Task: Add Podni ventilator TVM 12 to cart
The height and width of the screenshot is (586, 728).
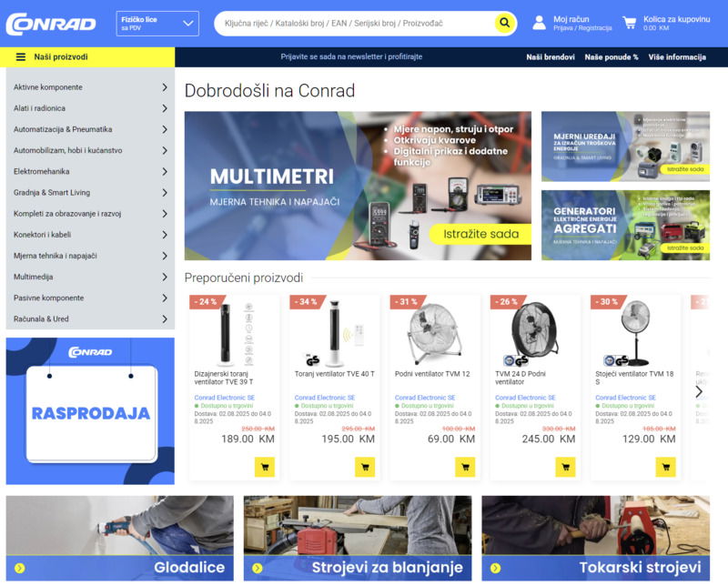Action: pyautogui.click(x=465, y=467)
